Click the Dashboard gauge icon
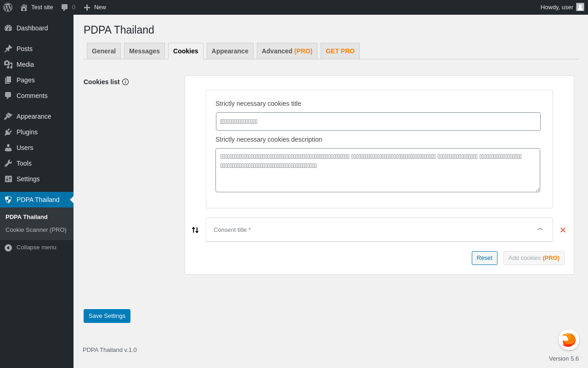The height and width of the screenshot is (368, 588). pyautogui.click(x=8, y=28)
